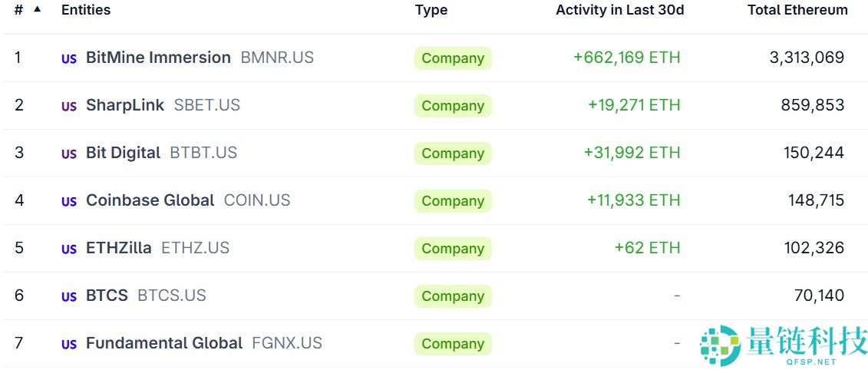
Task: Click the Company tag in Bit Digital row
Action: click(x=453, y=154)
